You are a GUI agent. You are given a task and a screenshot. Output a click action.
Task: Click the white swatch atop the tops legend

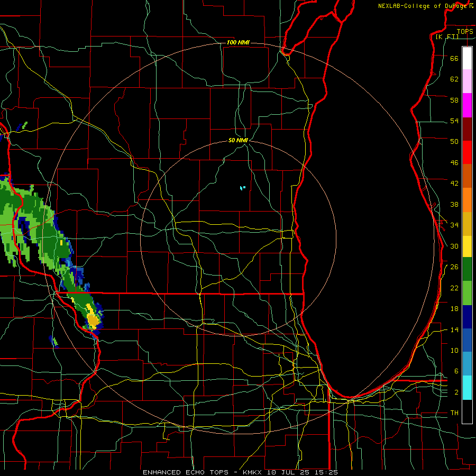coord(467,58)
